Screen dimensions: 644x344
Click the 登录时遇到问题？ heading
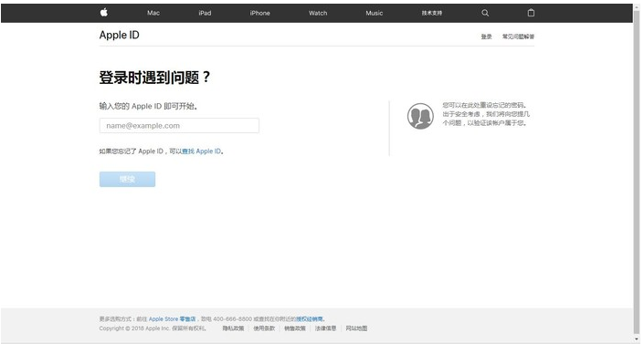(x=155, y=78)
